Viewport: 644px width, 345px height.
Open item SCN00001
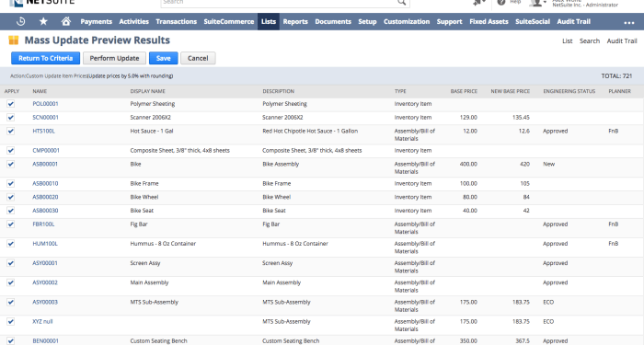pyautogui.click(x=45, y=118)
